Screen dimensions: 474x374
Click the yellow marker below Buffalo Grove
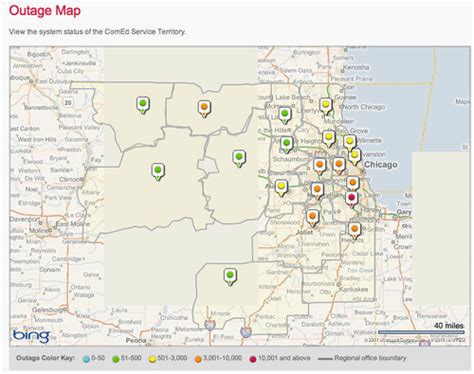tap(328, 139)
